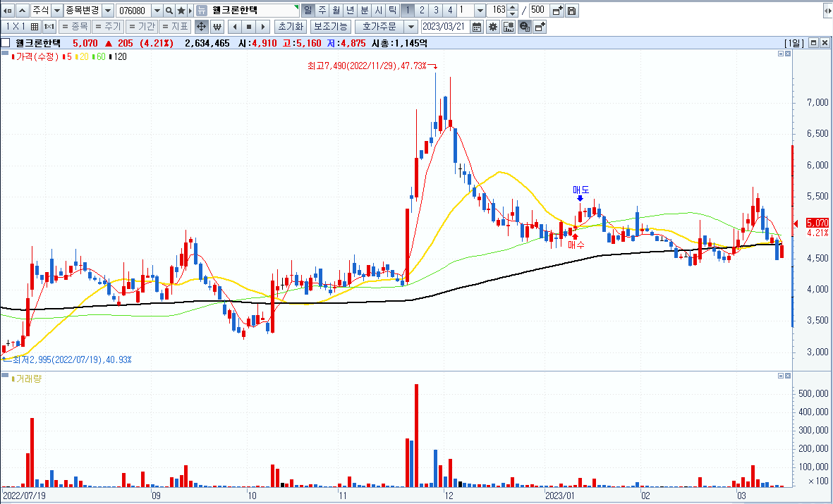Select the 년 yearly period tab
The image size is (833, 504).
point(350,10)
